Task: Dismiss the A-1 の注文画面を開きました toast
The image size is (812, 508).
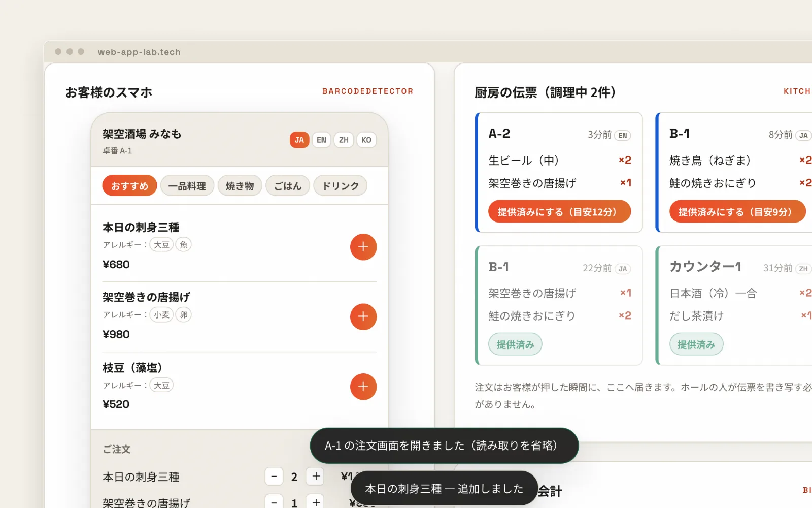Action: click(445, 446)
